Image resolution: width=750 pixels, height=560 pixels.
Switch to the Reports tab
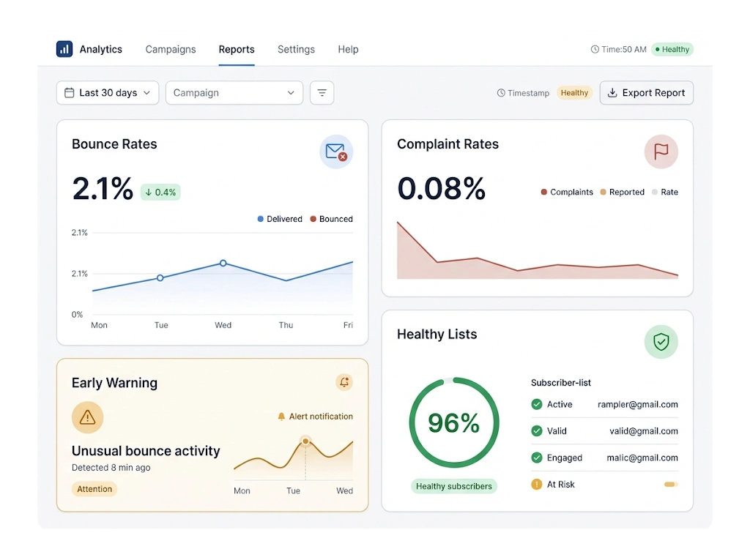coord(237,49)
